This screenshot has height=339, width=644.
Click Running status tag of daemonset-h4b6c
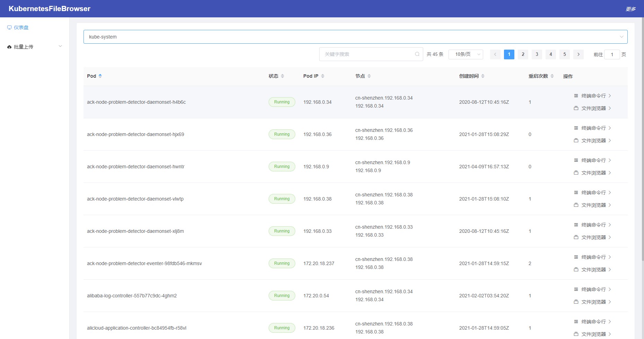[282, 102]
